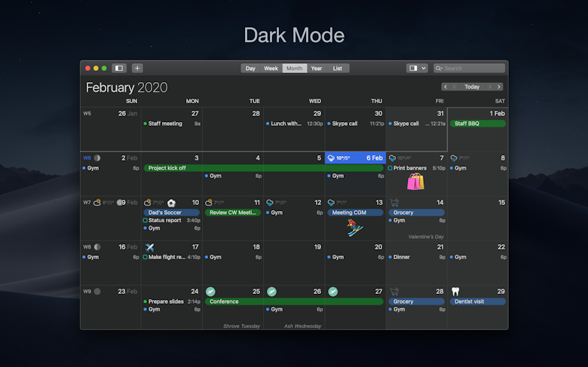Screen dimensions: 588x367
Task: Click the skier icon on Feb 13
Action: coord(354,228)
